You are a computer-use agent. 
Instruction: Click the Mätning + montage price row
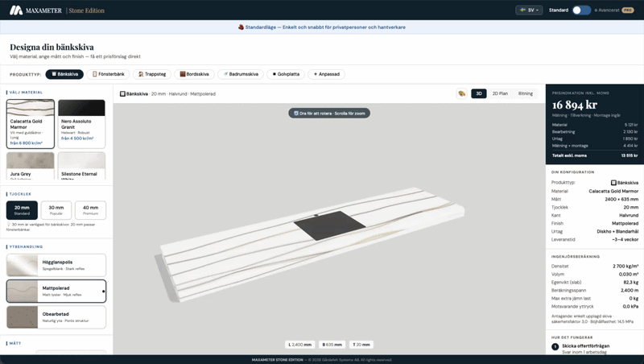pyautogui.click(x=594, y=146)
